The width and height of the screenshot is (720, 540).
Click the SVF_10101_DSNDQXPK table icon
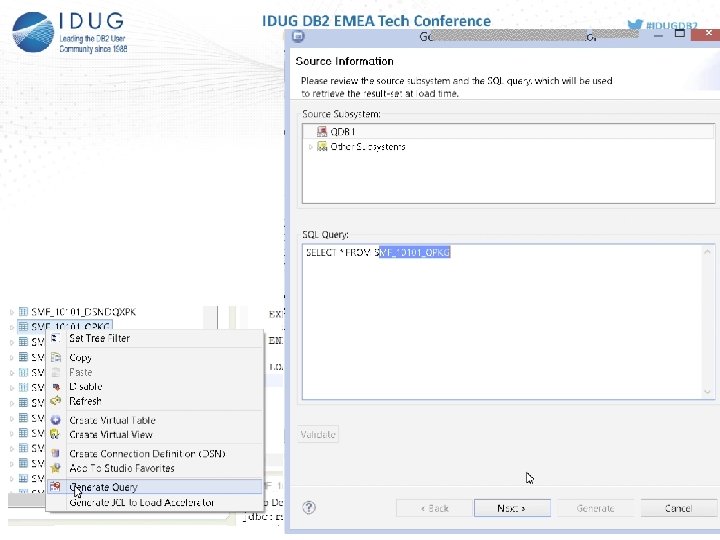coord(23,312)
